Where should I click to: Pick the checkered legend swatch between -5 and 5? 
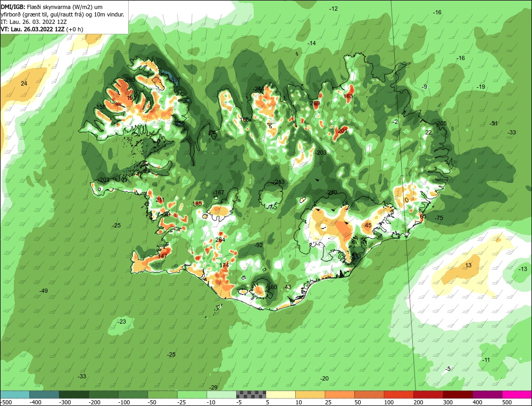coord(251,394)
